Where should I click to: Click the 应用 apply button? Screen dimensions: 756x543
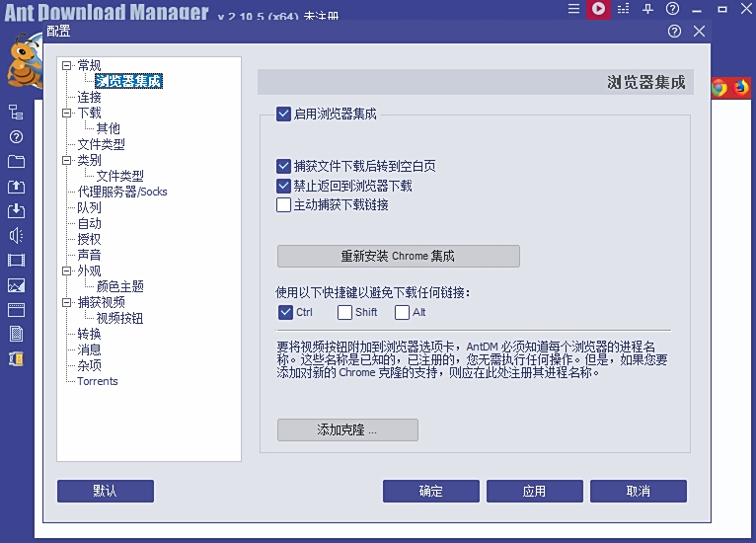click(x=534, y=492)
